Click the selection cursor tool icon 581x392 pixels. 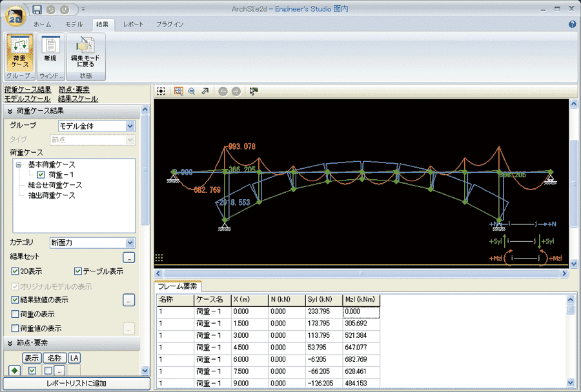pyautogui.click(x=254, y=91)
